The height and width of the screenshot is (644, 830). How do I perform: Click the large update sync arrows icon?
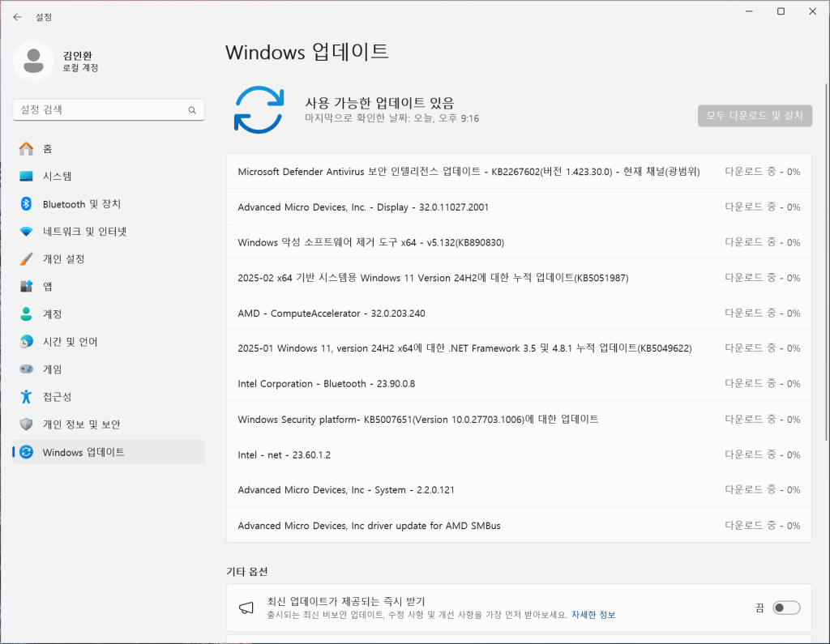[x=259, y=109]
